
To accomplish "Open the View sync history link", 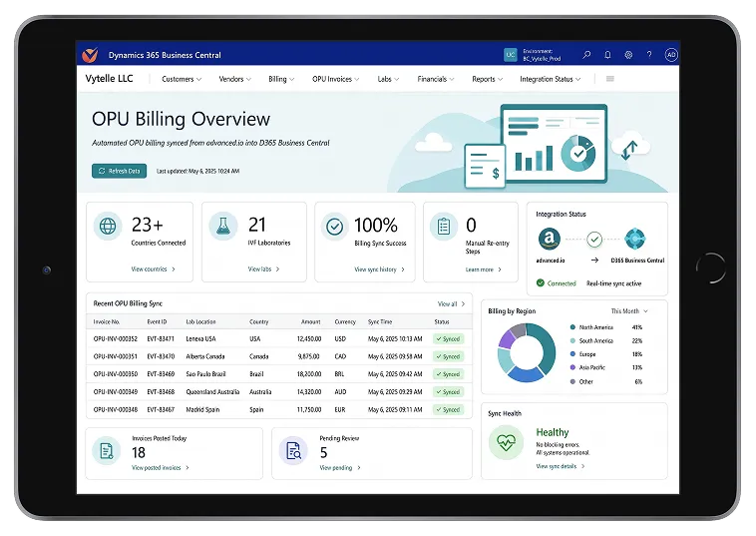I will 379,269.
